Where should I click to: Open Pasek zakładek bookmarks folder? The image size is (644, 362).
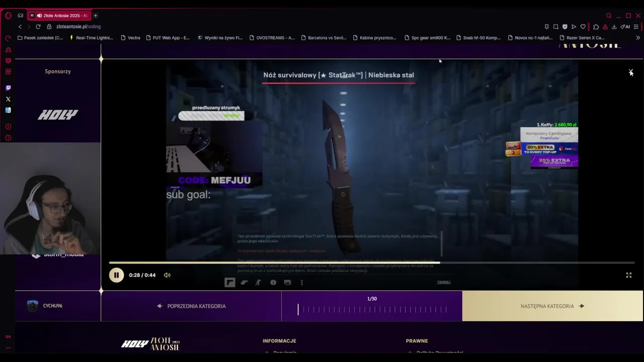pyautogui.click(x=40, y=38)
